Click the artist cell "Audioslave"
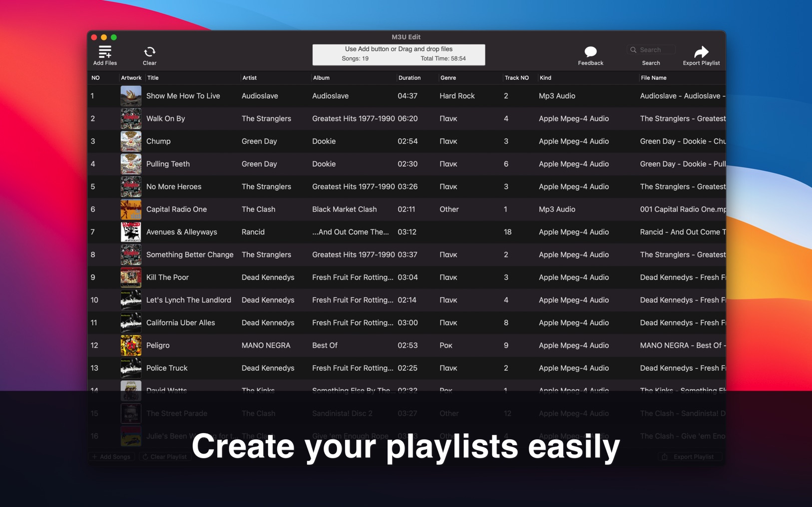Viewport: 812px width, 507px height. coord(260,96)
